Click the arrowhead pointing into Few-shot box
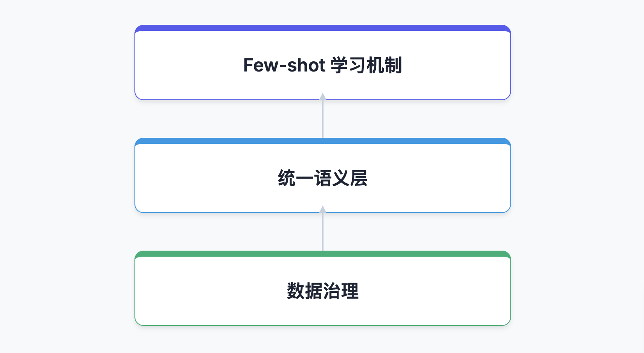The height and width of the screenshot is (353, 644). click(x=323, y=97)
